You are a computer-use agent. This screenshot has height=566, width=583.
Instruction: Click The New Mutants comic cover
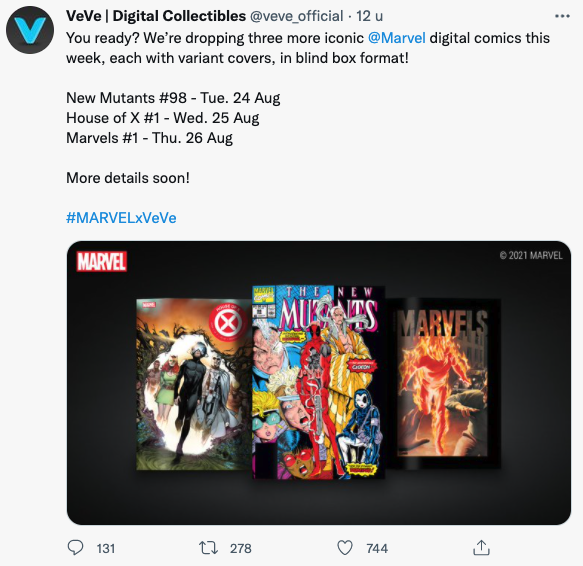click(318, 382)
